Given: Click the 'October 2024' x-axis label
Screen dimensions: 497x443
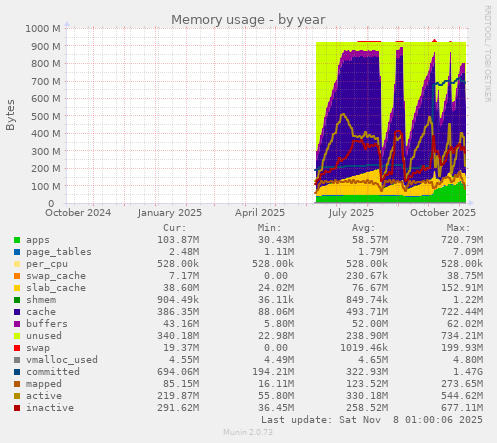Looking at the screenshot, I should pos(78,213).
